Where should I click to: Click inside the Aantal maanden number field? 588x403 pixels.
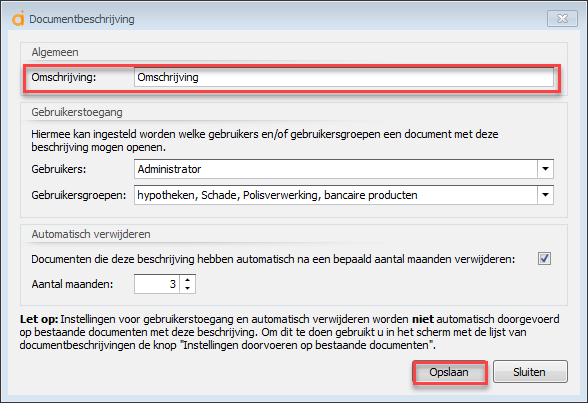coord(157,284)
